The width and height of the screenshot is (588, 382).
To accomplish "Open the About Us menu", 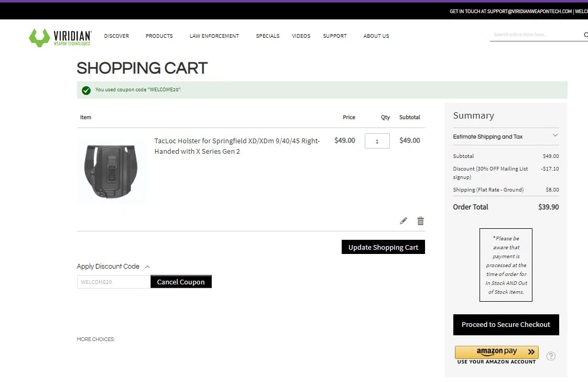I will (x=376, y=36).
